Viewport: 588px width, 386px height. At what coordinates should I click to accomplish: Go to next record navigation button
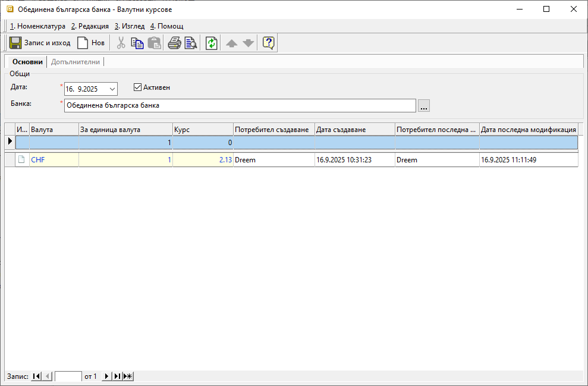(106, 376)
